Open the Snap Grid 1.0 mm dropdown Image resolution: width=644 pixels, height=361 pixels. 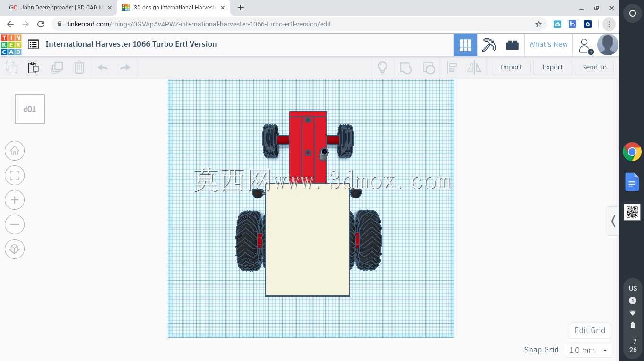(588, 351)
